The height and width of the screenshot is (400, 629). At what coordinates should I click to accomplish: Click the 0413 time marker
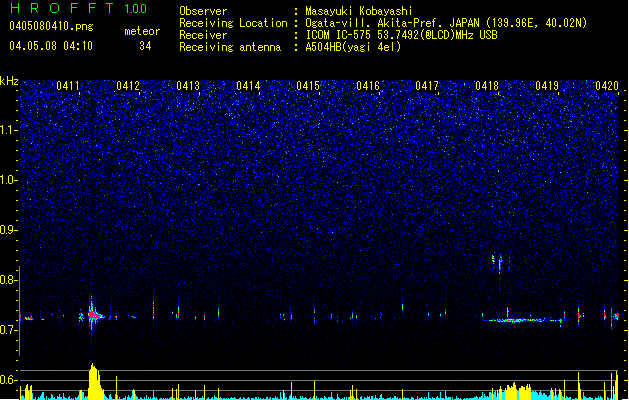point(188,86)
